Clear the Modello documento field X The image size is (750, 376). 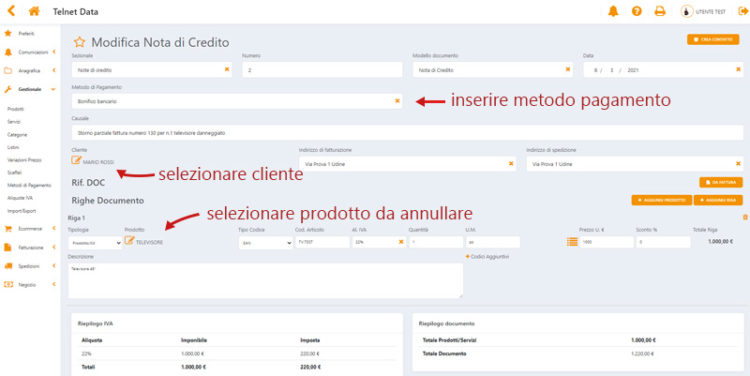tap(568, 69)
